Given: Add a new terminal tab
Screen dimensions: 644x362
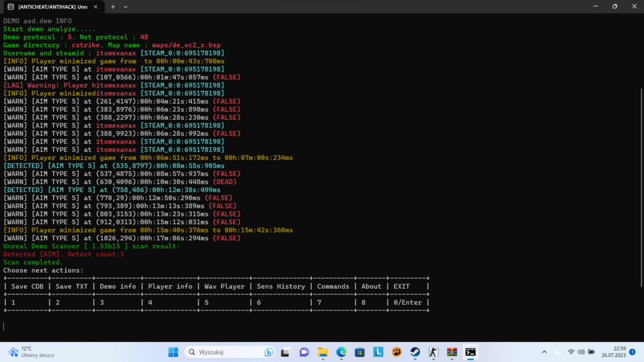Looking at the screenshot, I should pos(113,7).
